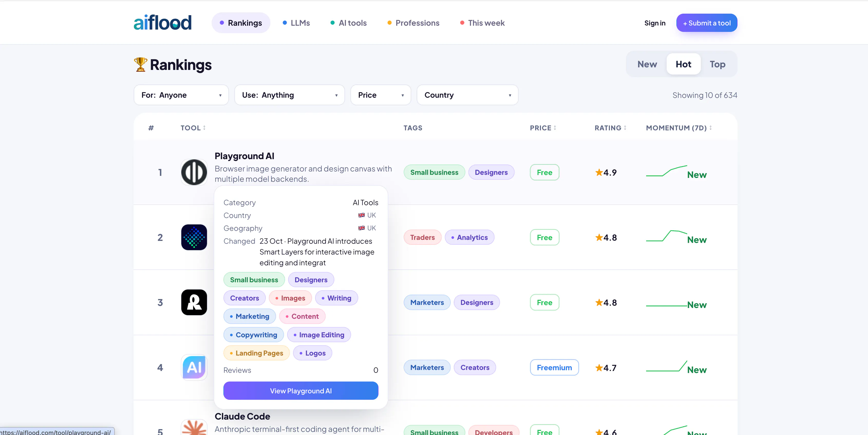
Task: Click the Playground AI logo icon
Action: [x=194, y=172]
